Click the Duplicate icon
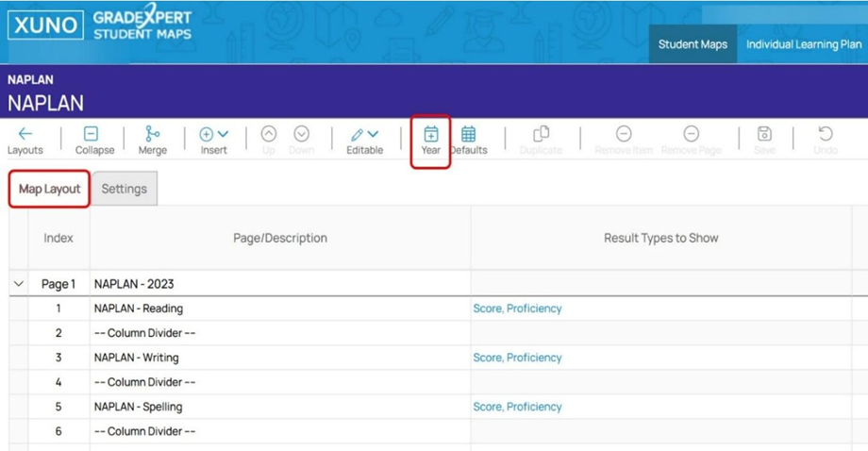This screenshot has width=868, height=451. [x=541, y=135]
